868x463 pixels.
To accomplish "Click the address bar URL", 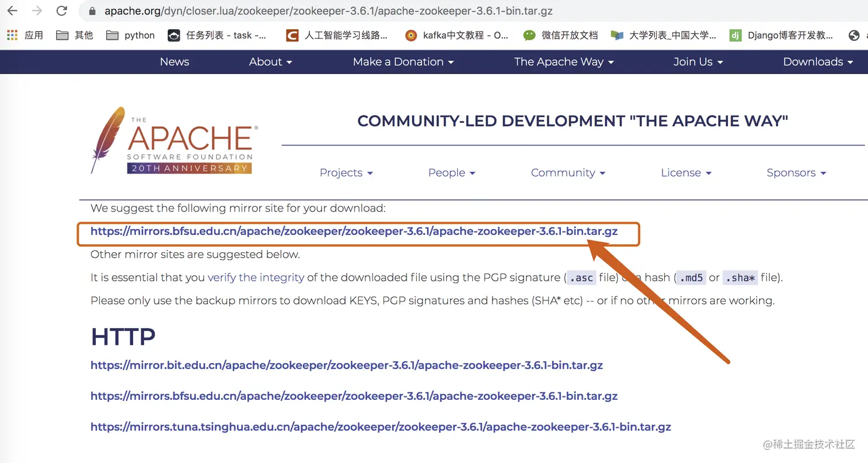I will pyautogui.click(x=329, y=11).
